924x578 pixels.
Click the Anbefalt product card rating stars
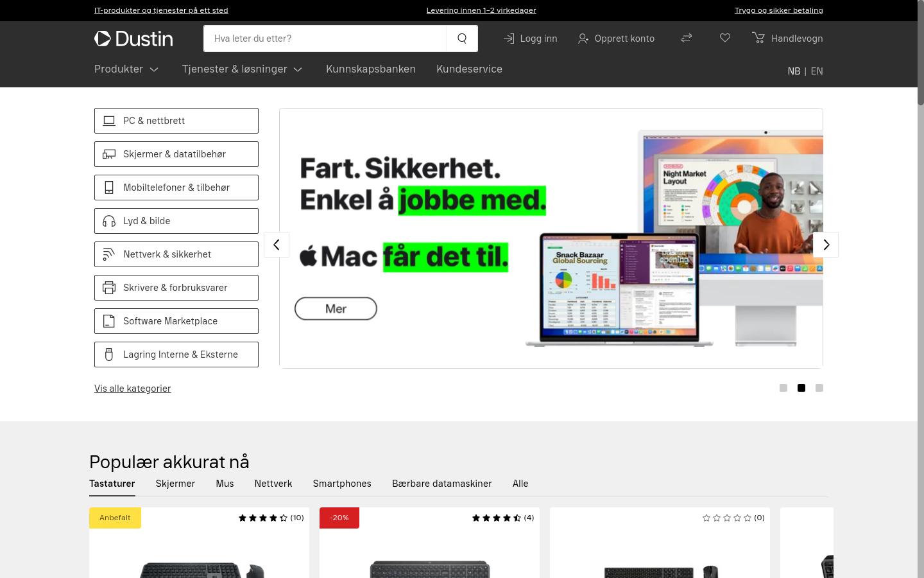pyautogui.click(x=263, y=518)
